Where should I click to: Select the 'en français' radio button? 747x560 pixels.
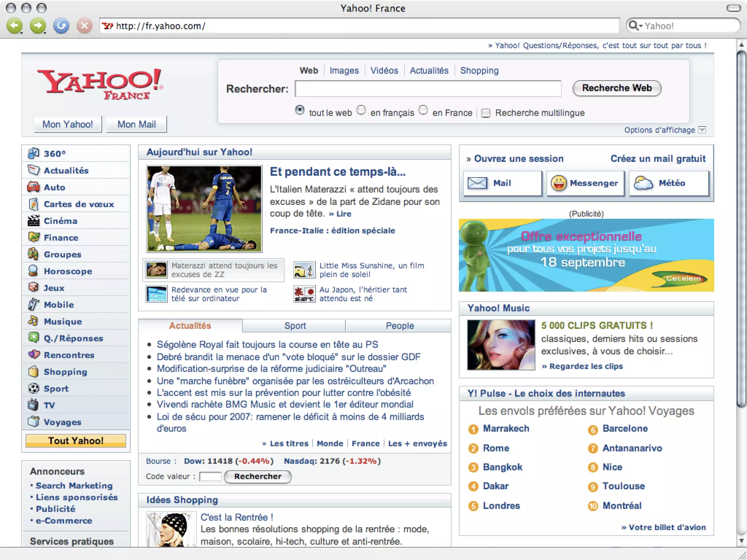[361, 110]
